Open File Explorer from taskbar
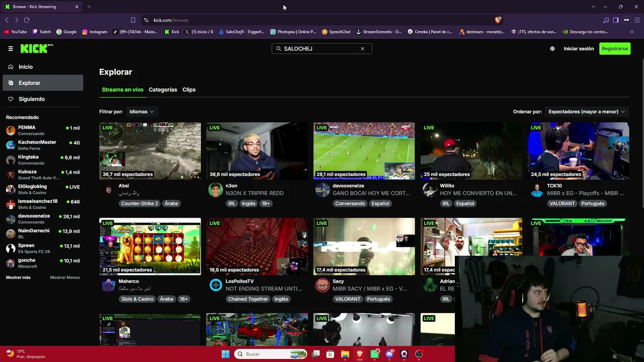The height and width of the screenshot is (362, 644). (x=345, y=354)
